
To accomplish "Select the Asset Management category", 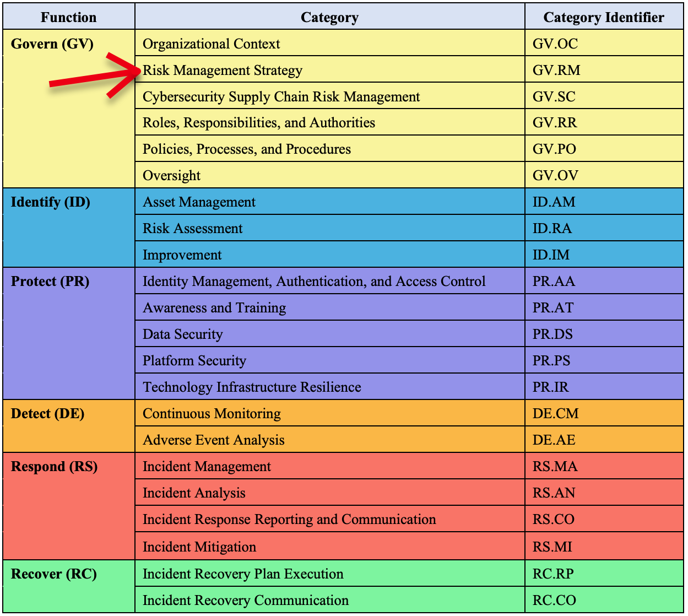I will [199, 202].
